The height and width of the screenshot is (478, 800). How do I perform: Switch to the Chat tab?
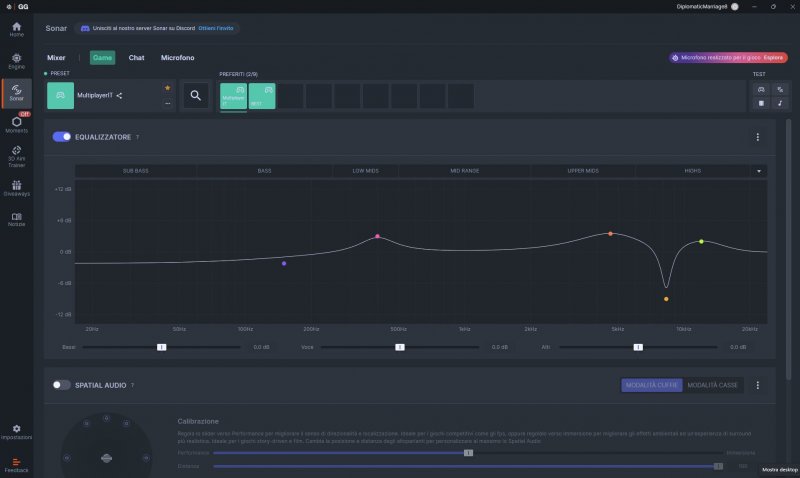coord(136,58)
